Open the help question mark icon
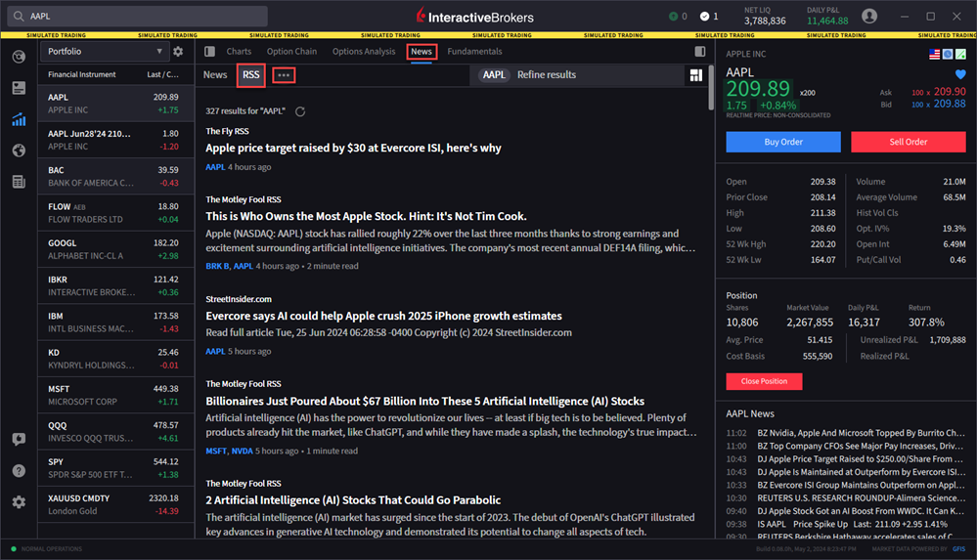 click(x=19, y=470)
